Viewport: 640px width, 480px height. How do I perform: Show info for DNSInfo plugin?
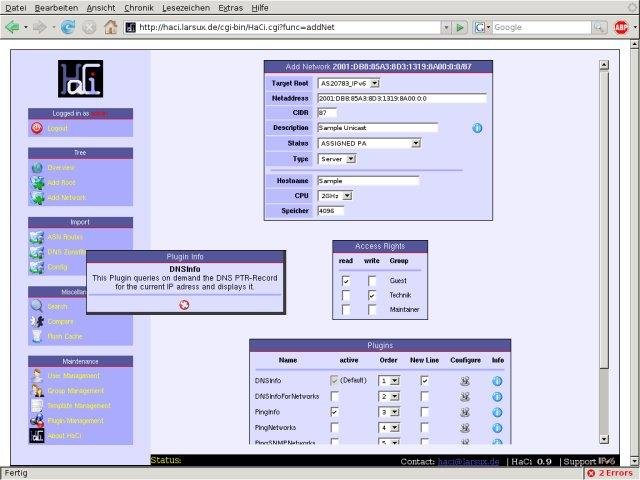pyautogui.click(x=497, y=381)
